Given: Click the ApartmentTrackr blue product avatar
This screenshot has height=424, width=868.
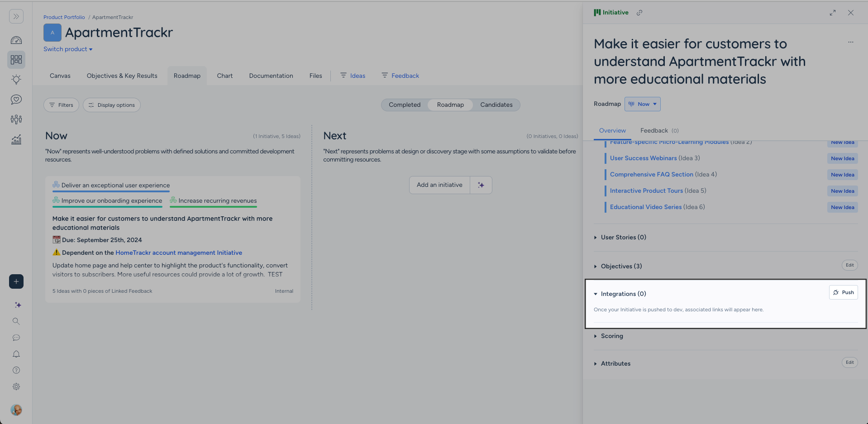Looking at the screenshot, I should point(52,33).
